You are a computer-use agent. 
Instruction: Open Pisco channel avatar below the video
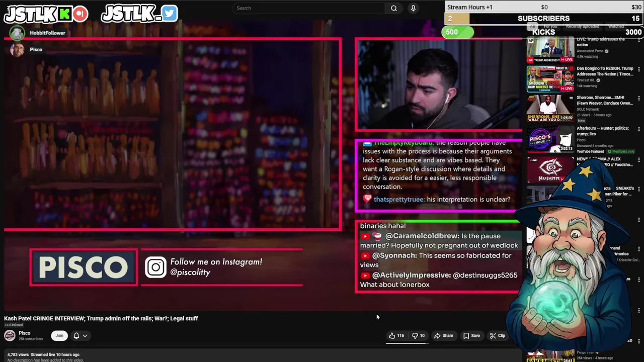(10, 335)
